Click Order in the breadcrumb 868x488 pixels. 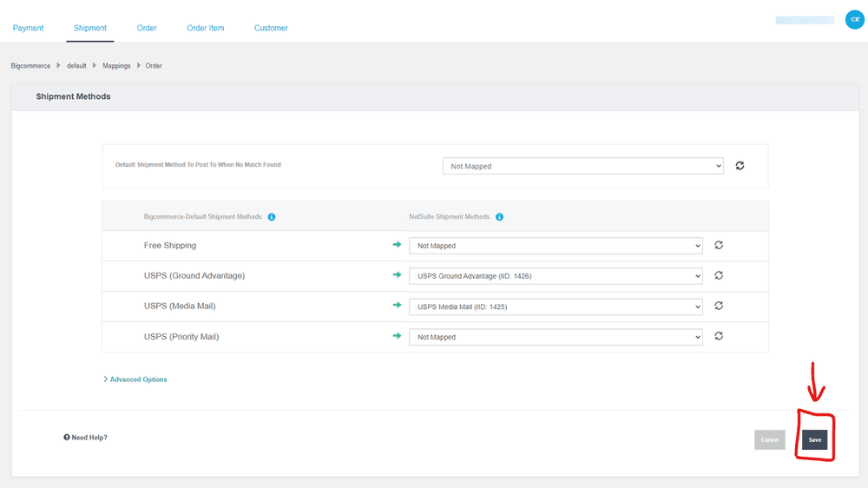(154, 65)
